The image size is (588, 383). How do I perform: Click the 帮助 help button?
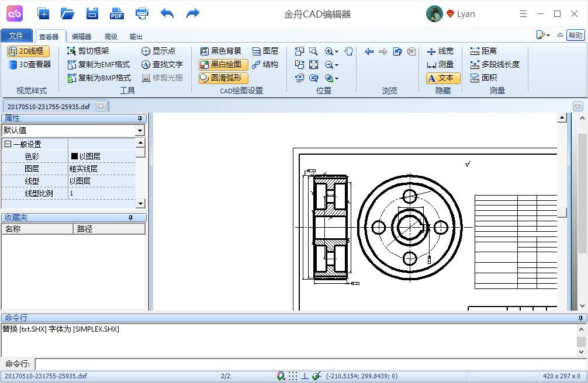(576, 36)
